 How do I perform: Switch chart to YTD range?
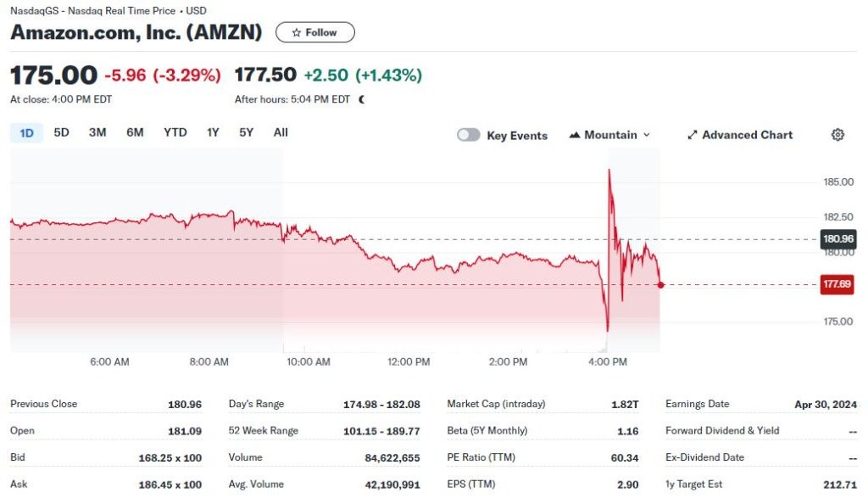point(175,132)
